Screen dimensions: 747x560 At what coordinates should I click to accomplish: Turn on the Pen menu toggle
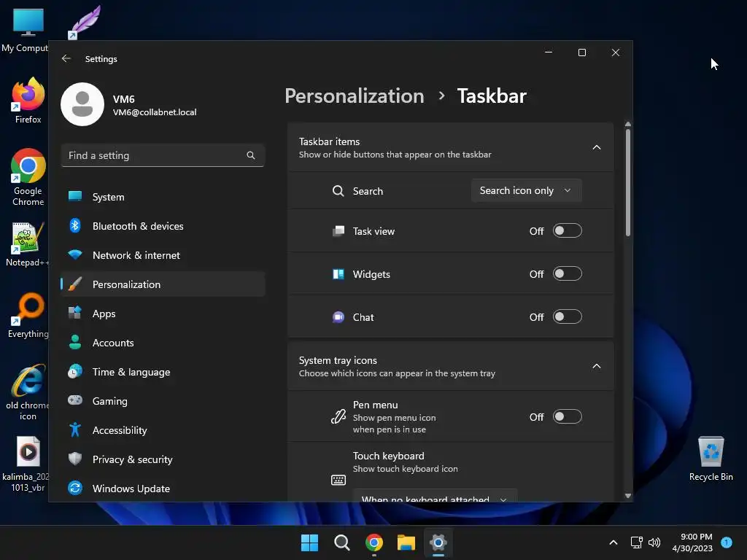567,416
